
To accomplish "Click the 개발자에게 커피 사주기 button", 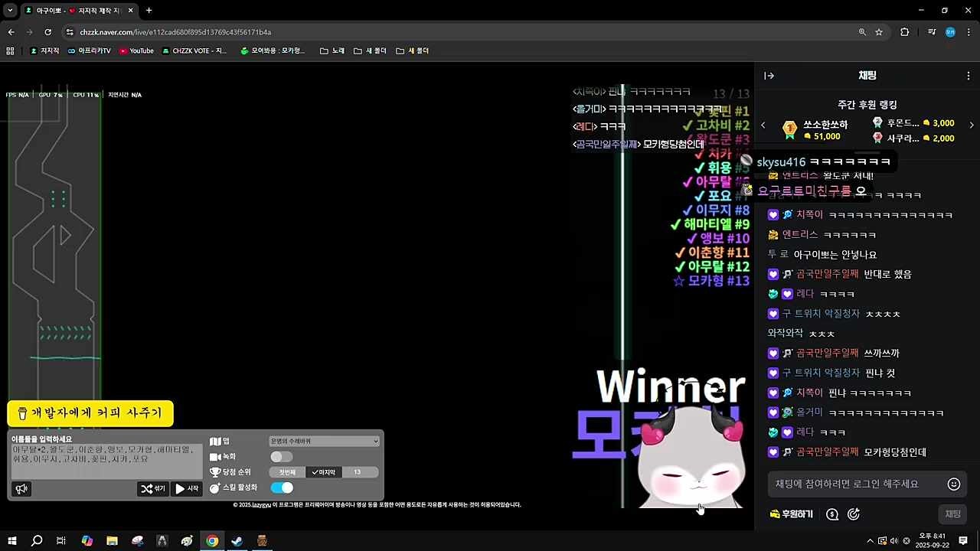I will tap(90, 413).
